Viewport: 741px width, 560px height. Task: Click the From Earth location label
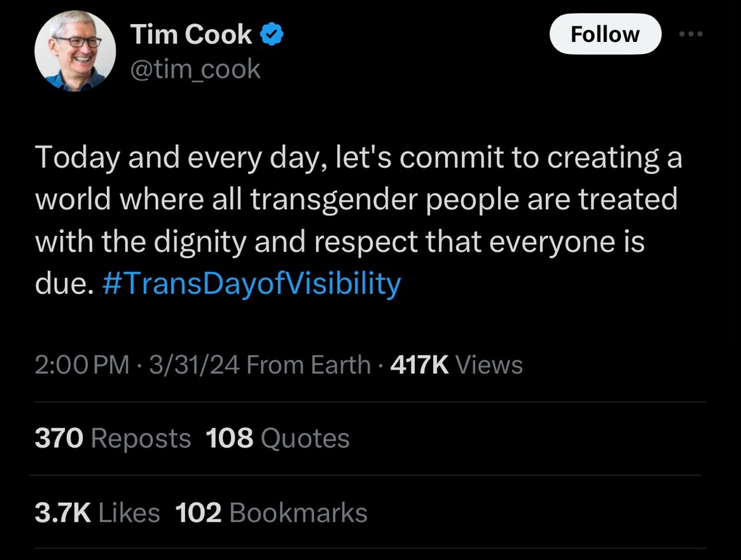click(308, 365)
